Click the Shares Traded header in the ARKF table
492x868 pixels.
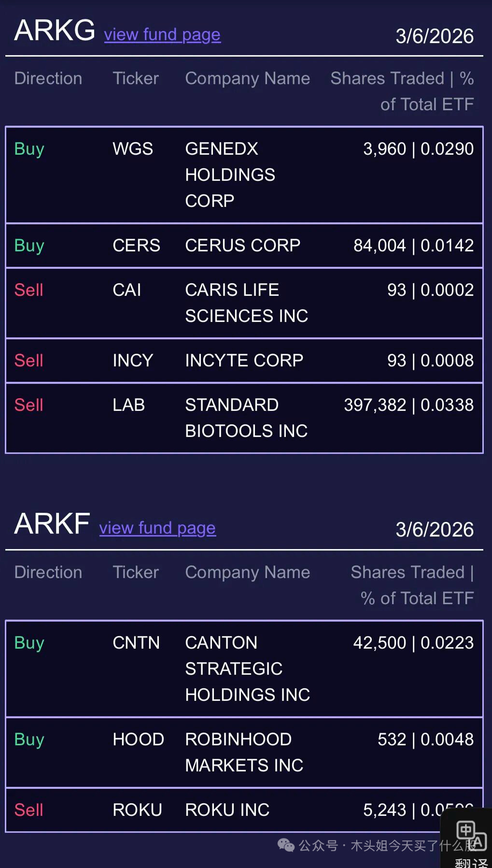[412, 585]
